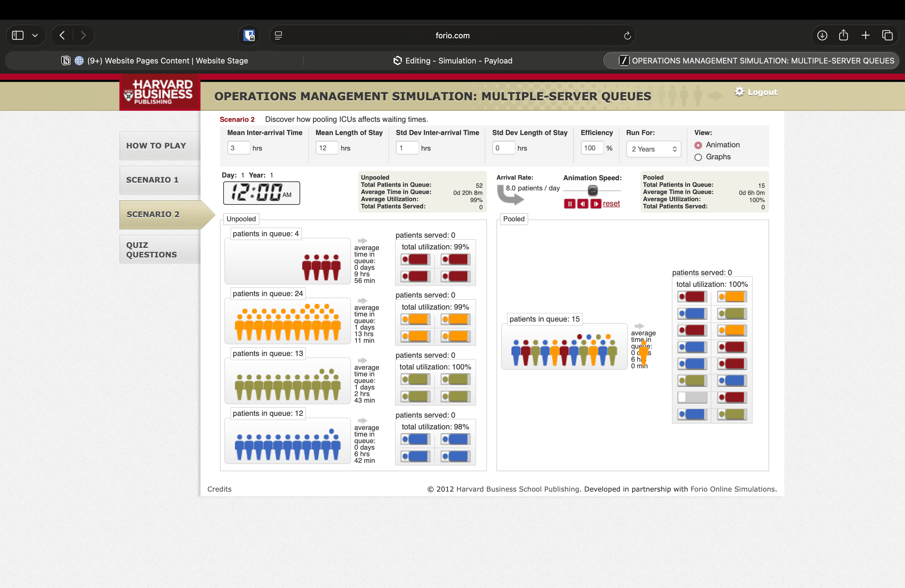The height and width of the screenshot is (588, 905).
Task: Select the Animation view radio button
Action: coord(698,145)
